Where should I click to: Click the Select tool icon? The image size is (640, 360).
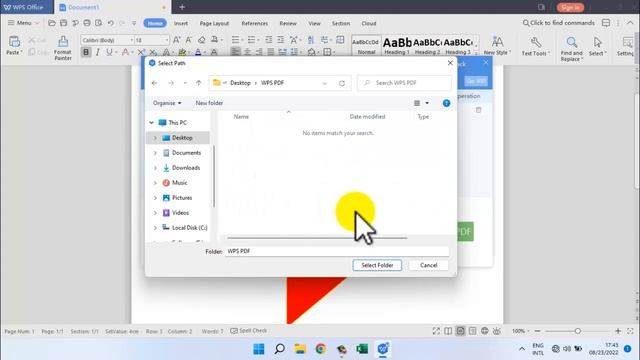pos(598,42)
